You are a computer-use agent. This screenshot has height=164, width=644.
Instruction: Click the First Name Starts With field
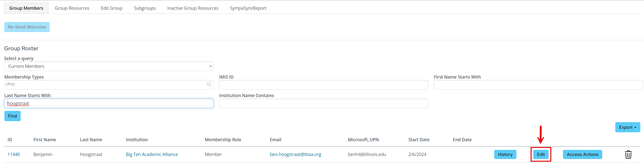pos(538,85)
